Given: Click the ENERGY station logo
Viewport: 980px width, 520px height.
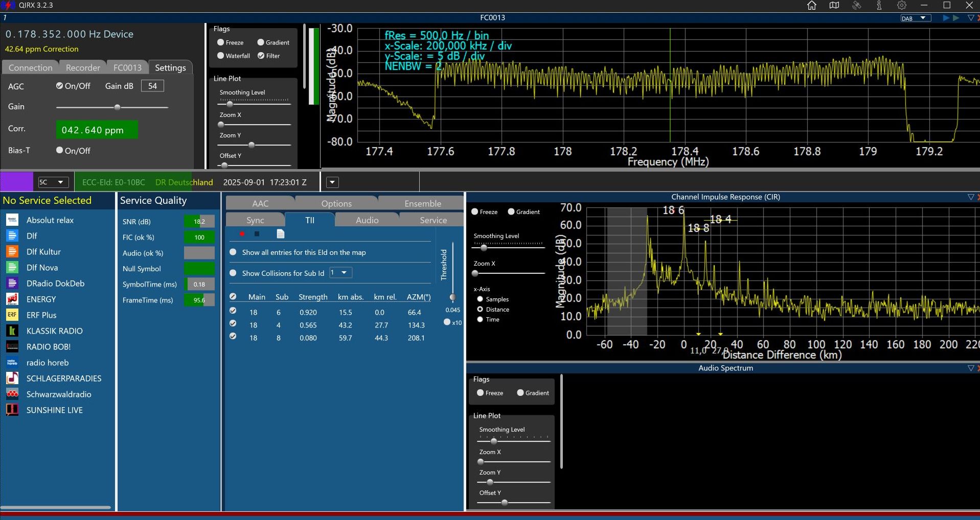Looking at the screenshot, I should click(12, 299).
